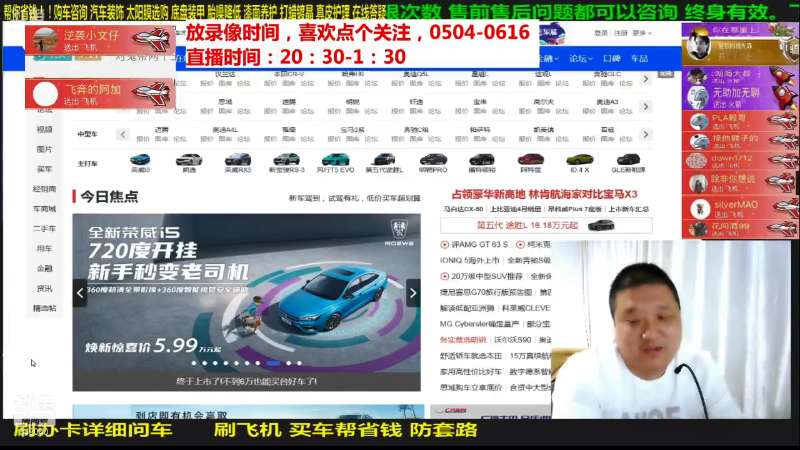Click the 全新荣威i5 carousel banner image

coord(246,293)
